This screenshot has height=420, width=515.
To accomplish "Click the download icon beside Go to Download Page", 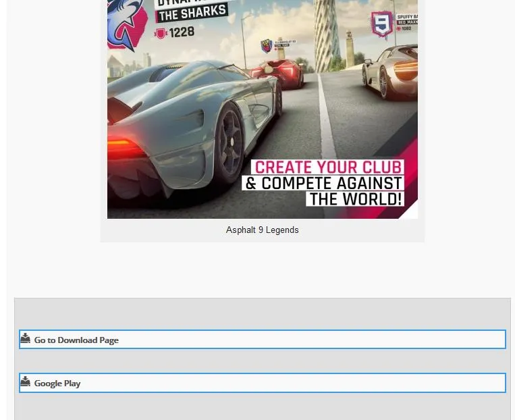I will (x=25, y=338).
